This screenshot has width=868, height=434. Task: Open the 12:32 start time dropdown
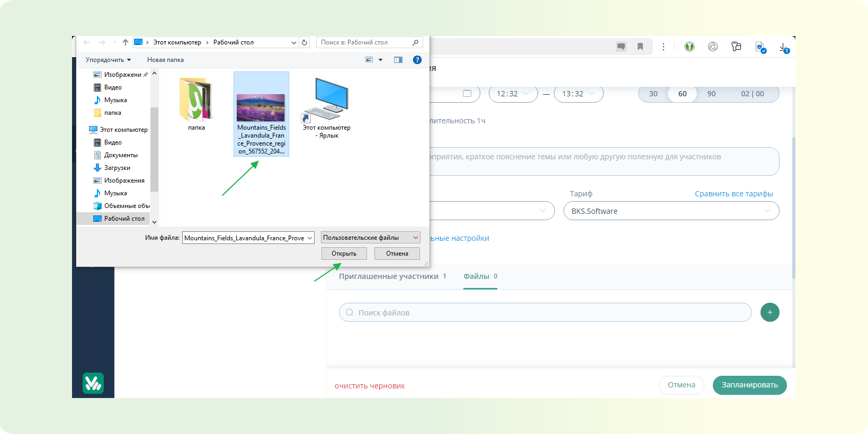pos(513,94)
